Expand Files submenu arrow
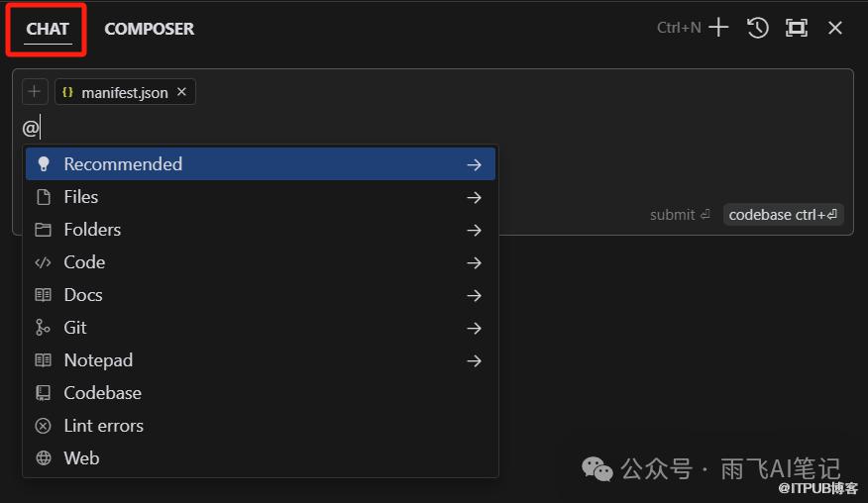 click(x=474, y=197)
